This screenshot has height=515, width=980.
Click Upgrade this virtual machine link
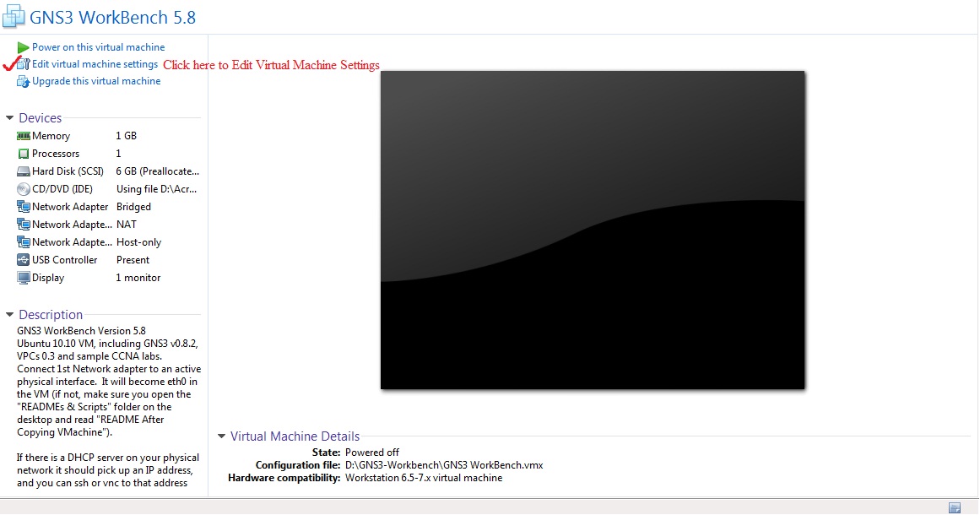(96, 81)
